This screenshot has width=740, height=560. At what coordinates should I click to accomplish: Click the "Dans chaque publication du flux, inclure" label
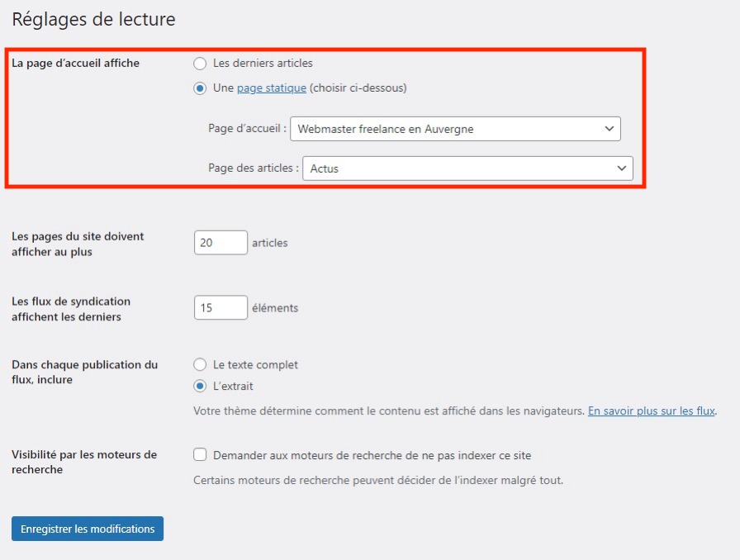tap(84, 372)
